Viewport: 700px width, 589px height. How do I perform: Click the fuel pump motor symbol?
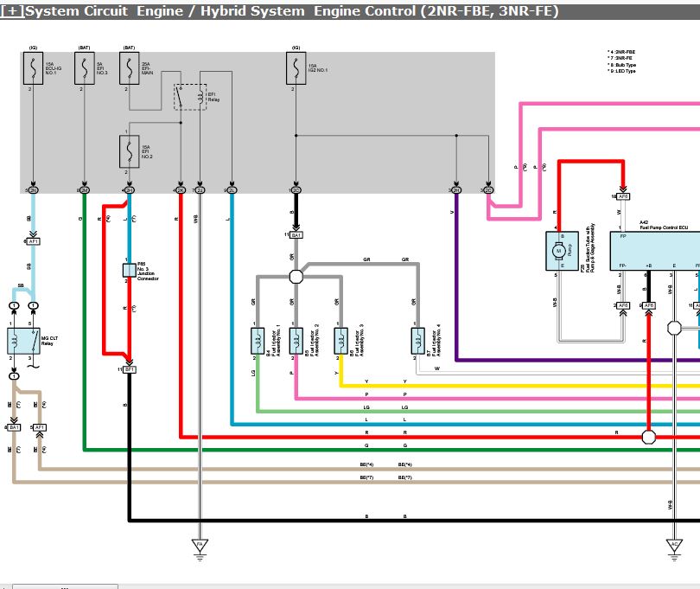point(559,251)
